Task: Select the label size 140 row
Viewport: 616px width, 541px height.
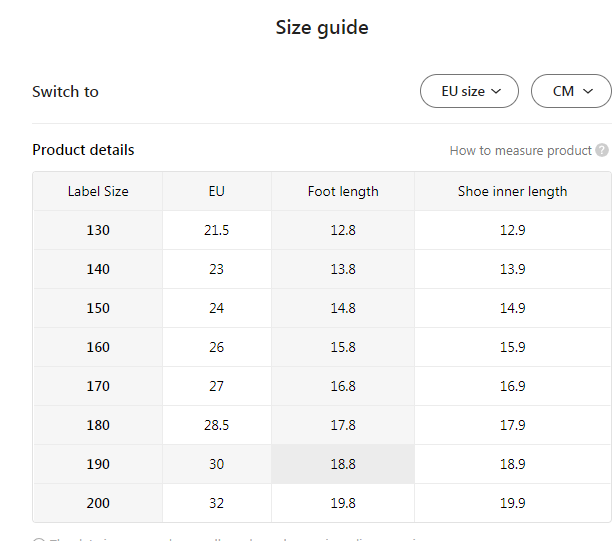Action: 98,269
